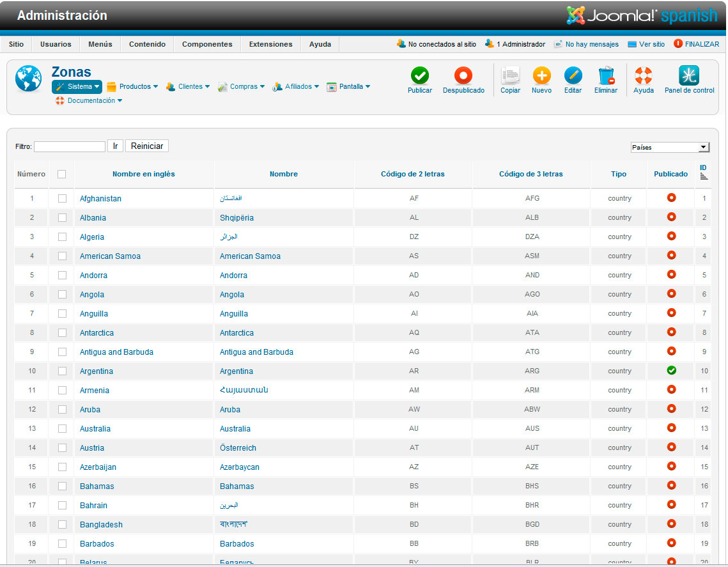Image resolution: width=728 pixels, height=567 pixels.
Task: Select the American Samoa row checkbox
Action: tap(62, 256)
